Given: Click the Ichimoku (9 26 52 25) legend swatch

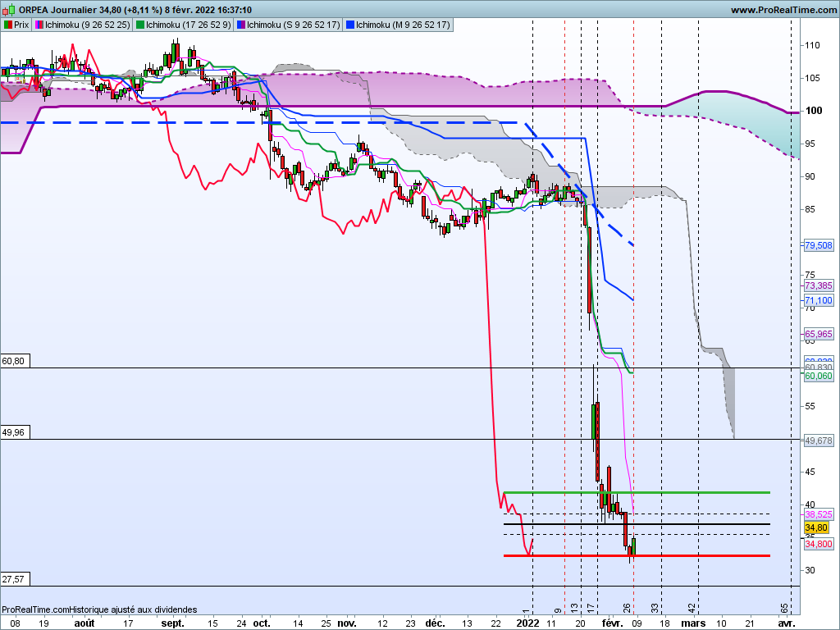Looking at the screenshot, I should coord(39,25).
